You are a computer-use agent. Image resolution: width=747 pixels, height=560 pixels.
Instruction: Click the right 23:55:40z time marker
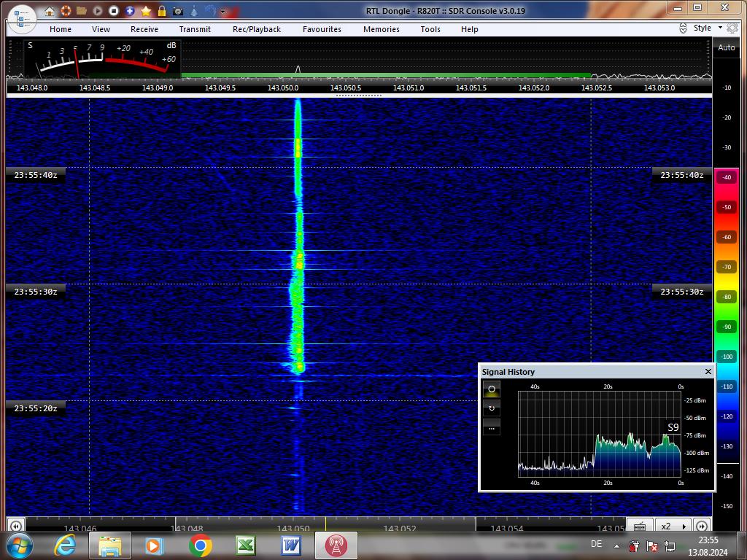point(682,175)
